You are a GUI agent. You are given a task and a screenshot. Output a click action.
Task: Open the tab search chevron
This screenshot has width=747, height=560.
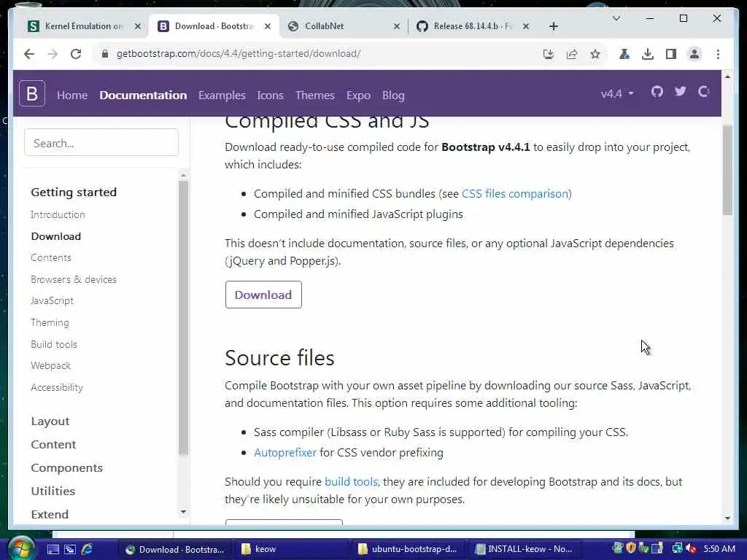click(616, 18)
